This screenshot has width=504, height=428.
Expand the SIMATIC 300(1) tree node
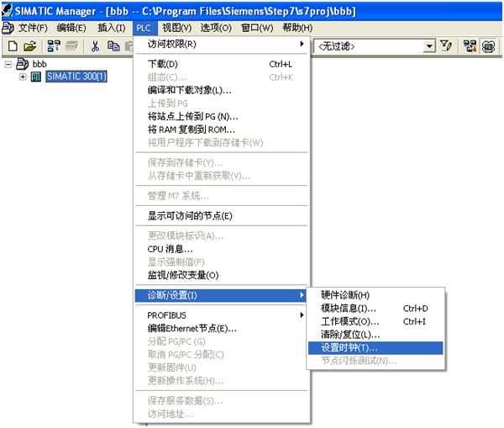click(x=23, y=77)
